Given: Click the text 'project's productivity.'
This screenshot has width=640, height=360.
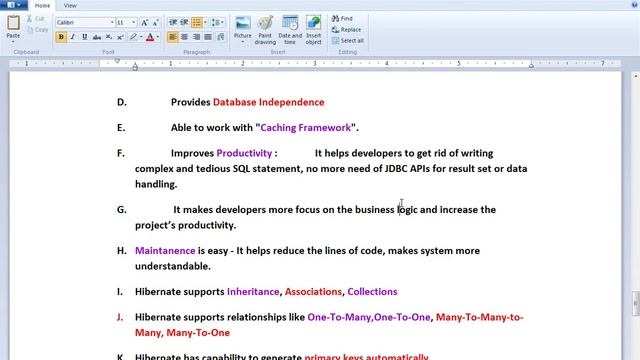Looking at the screenshot, I should point(186,225).
